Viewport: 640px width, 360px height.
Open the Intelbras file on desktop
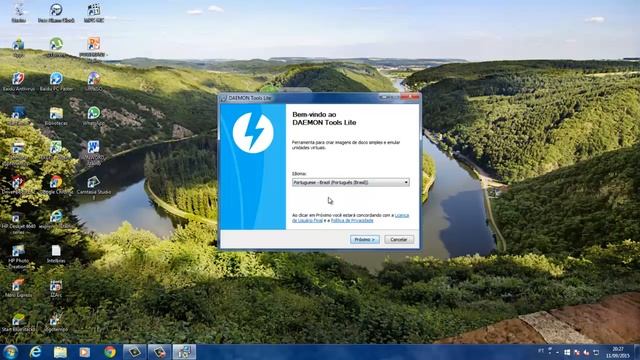point(56,254)
